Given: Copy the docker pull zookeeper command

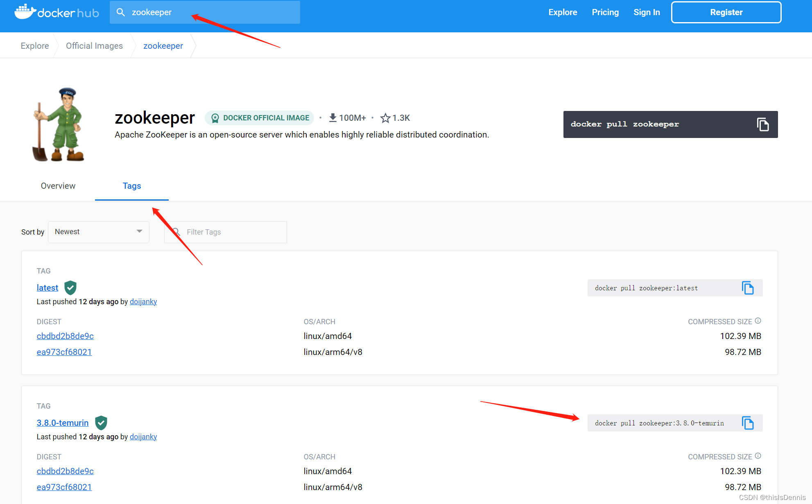Looking at the screenshot, I should pyautogui.click(x=763, y=124).
